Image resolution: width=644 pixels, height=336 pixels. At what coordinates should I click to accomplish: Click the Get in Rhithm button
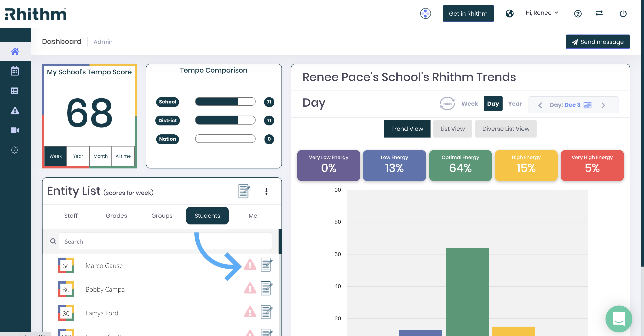pyautogui.click(x=468, y=13)
